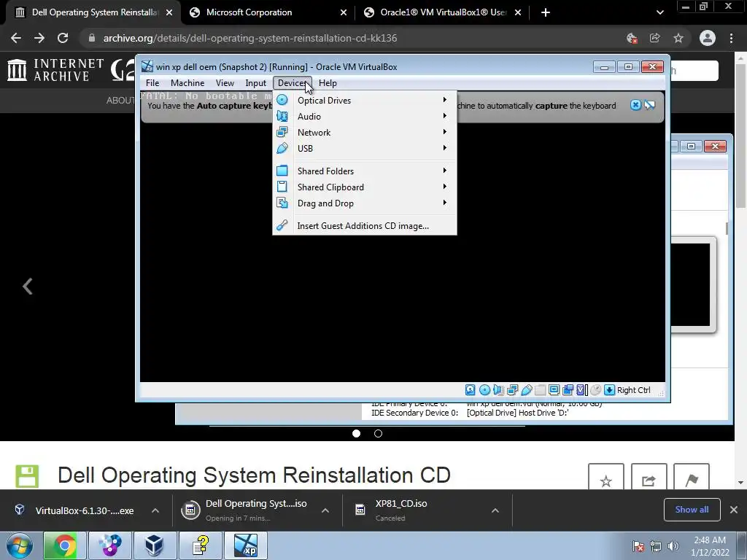Click the volume speaker tray icon

click(673, 546)
